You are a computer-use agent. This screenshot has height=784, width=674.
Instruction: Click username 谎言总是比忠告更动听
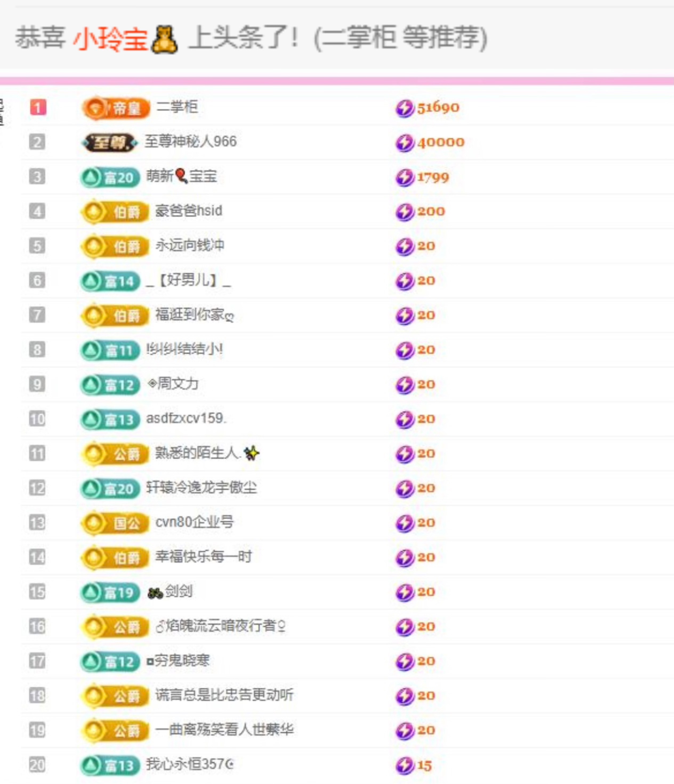pos(224,695)
